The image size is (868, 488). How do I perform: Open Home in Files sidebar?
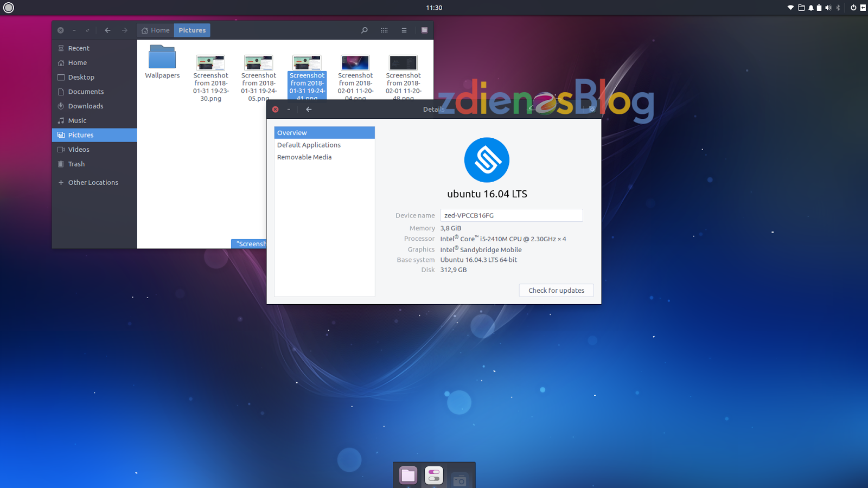click(x=94, y=63)
